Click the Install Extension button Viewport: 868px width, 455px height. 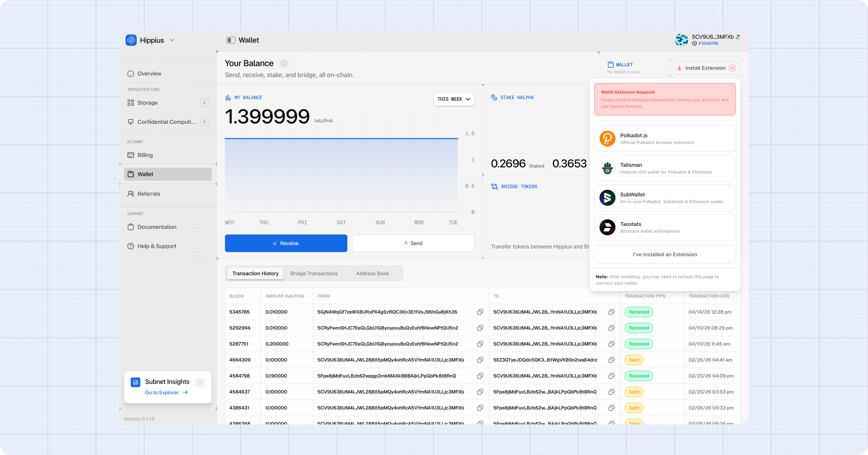point(706,68)
